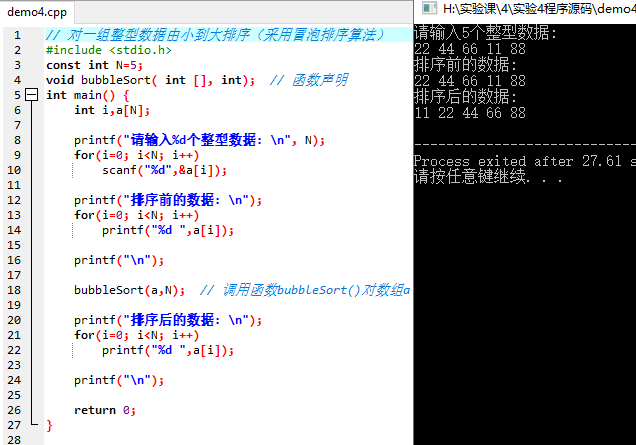The width and height of the screenshot is (636, 445).
Task: Click console heading '排序后的数据:'
Action: click(466, 97)
